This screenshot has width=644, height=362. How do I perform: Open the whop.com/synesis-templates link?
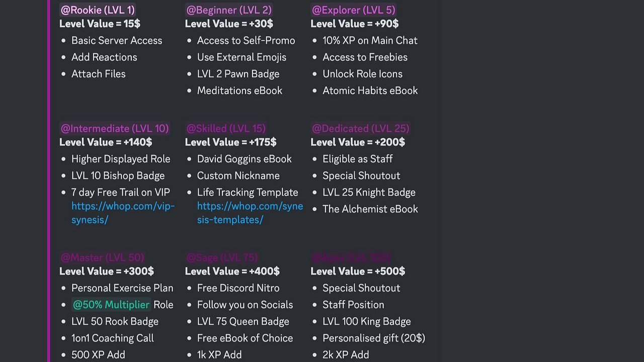coord(250,213)
